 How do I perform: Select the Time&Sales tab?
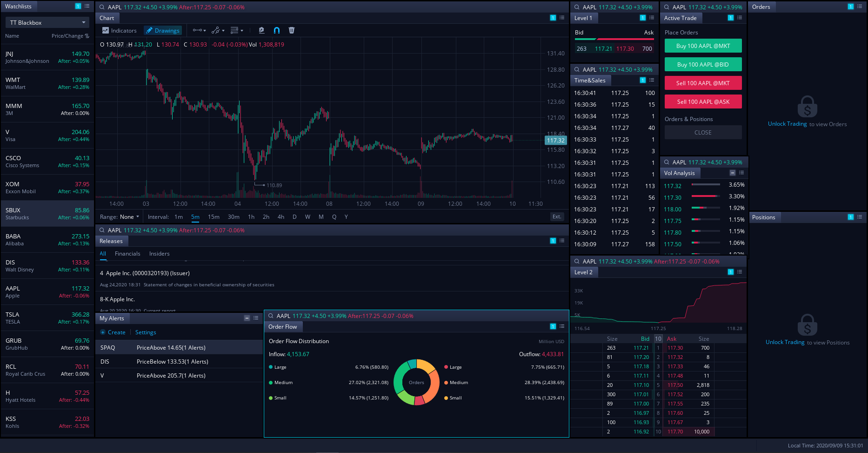pyautogui.click(x=590, y=81)
